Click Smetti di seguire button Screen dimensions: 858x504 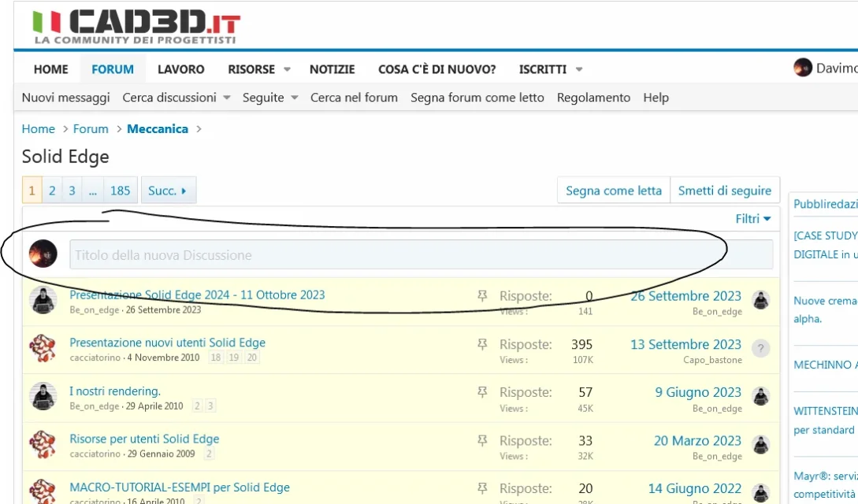[x=725, y=191]
